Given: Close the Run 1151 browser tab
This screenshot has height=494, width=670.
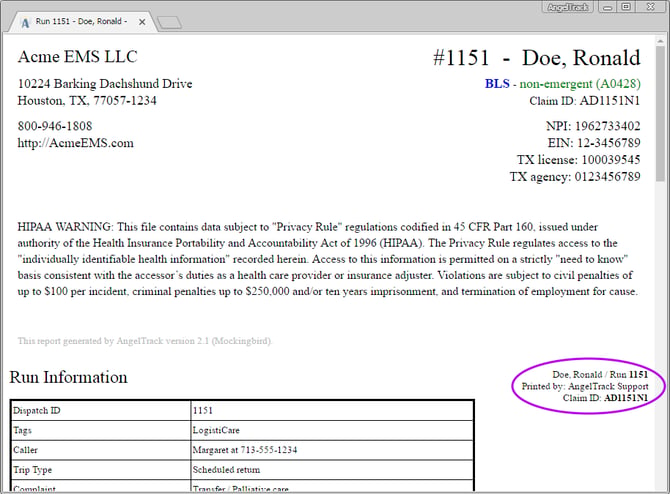Looking at the screenshot, I should point(142,22).
